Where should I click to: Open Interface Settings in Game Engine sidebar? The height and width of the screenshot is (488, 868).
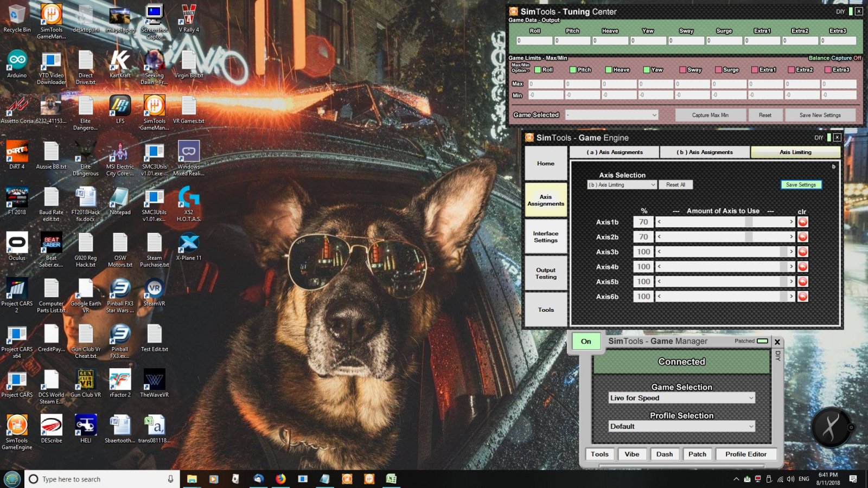click(546, 236)
